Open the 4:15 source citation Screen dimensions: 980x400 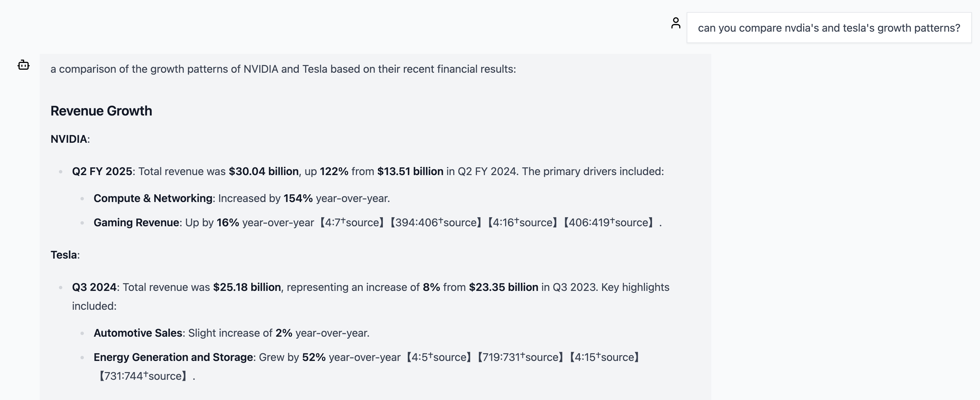(605, 357)
